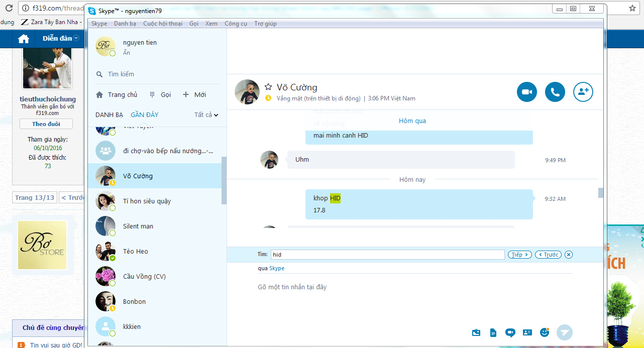This screenshot has height=348, width=644.
Task: Click the chat history scrollbar thumb
Action: 600,193
